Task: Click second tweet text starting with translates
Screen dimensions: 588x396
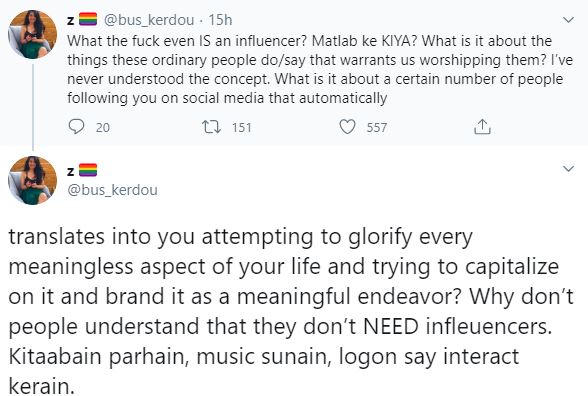Action: coord(291,311)
